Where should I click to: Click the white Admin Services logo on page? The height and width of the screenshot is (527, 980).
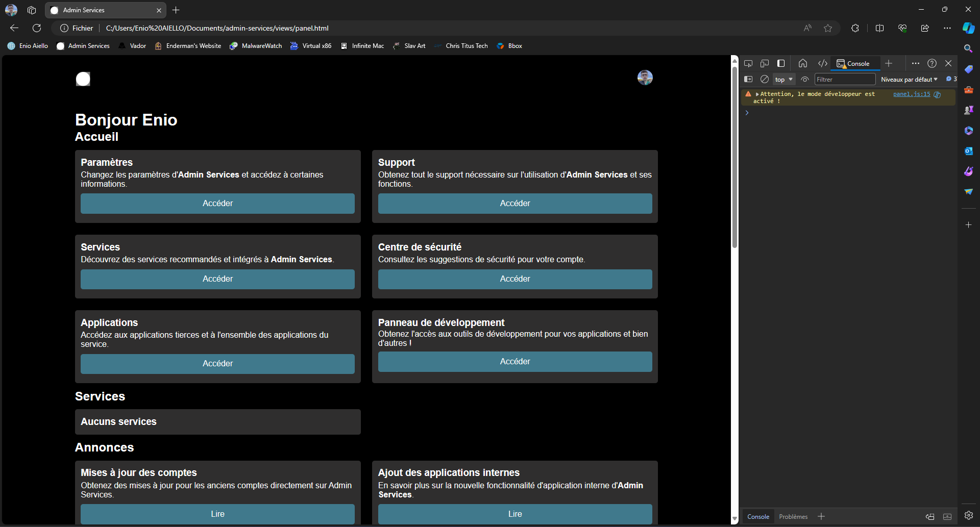(83, 79)
